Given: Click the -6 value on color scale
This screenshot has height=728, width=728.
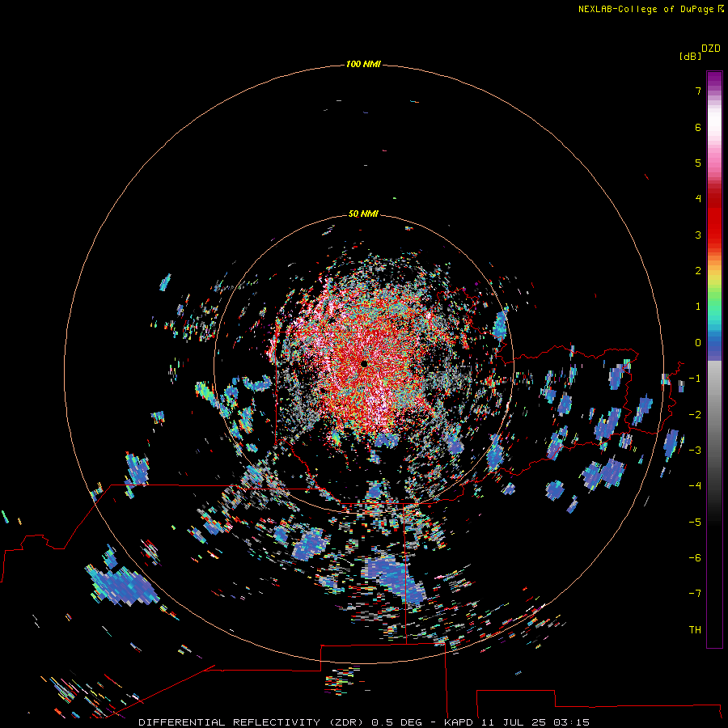Looking at the screenshot, I should click(695, 558).
